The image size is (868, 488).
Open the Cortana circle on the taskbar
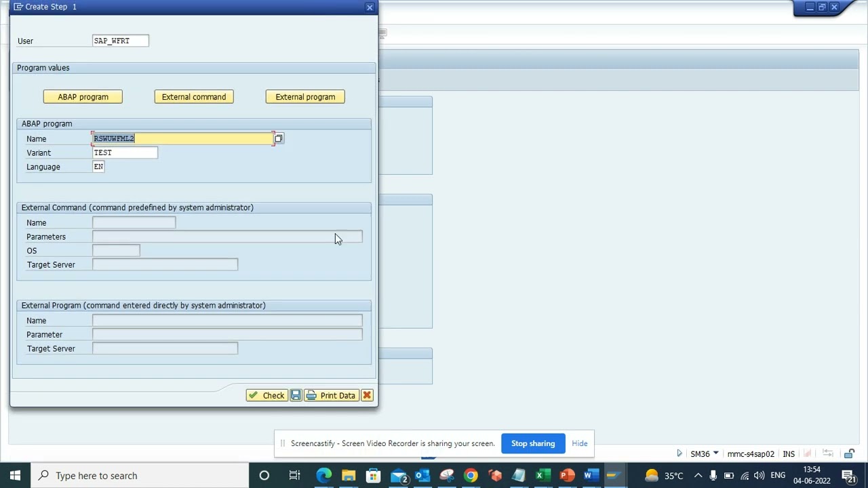coord(264,476)
